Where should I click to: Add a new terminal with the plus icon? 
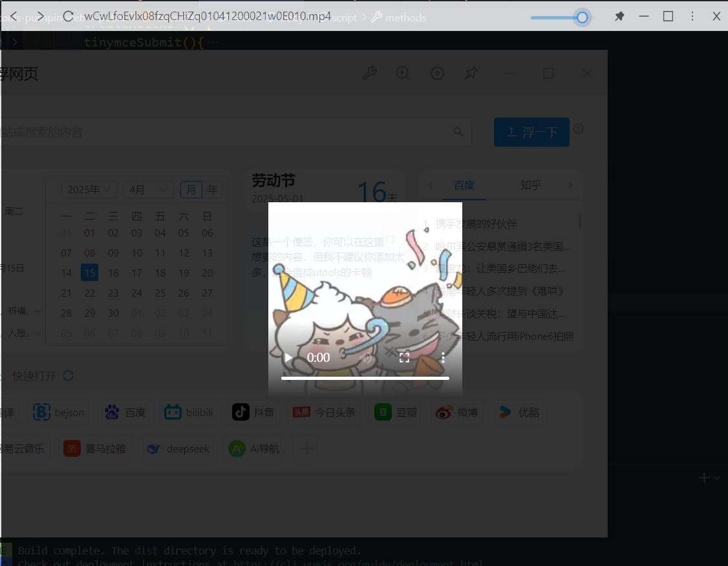click(x=704, y=478)
